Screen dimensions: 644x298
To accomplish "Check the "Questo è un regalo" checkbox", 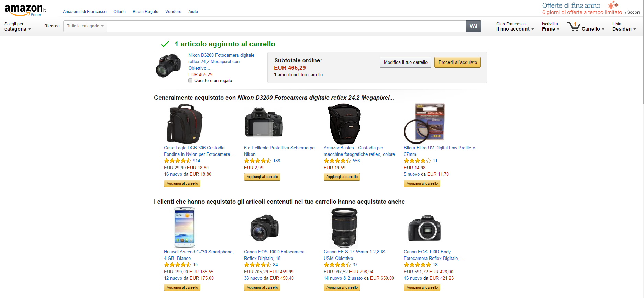I will (190, 81).
